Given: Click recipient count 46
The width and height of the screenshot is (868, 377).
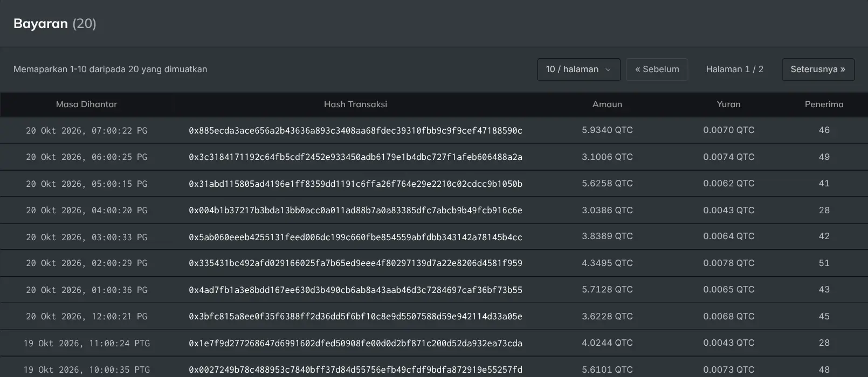Looking at the screenshot, I should [x=824, y=130].
